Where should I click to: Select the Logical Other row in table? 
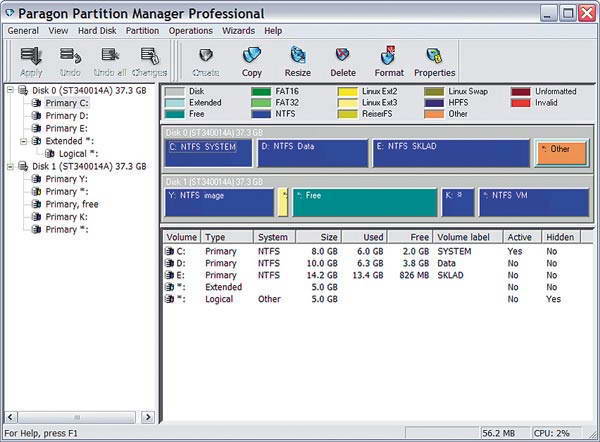click(x=379, y=299)
